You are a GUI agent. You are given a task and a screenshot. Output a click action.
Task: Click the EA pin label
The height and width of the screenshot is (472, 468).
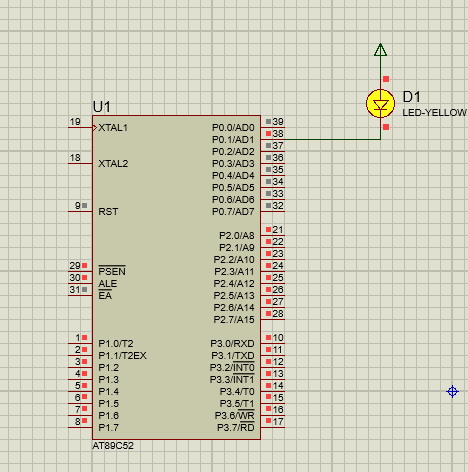point(105,295)
